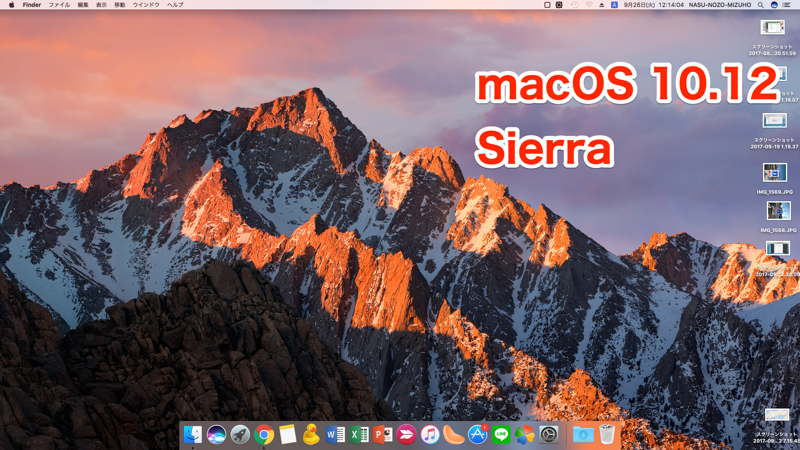Open App Store with update badge
This screenshot has height=450, width=800.
coord(478,435)
